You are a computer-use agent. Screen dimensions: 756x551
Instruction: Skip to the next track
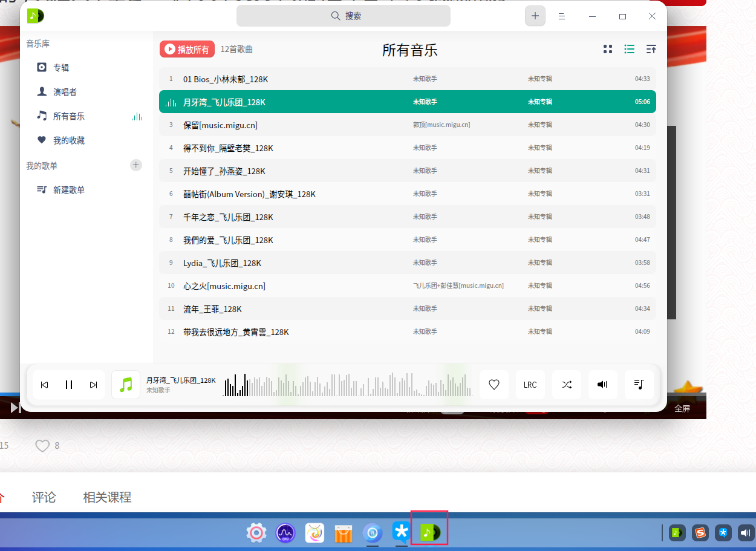(x=93, y=385)
